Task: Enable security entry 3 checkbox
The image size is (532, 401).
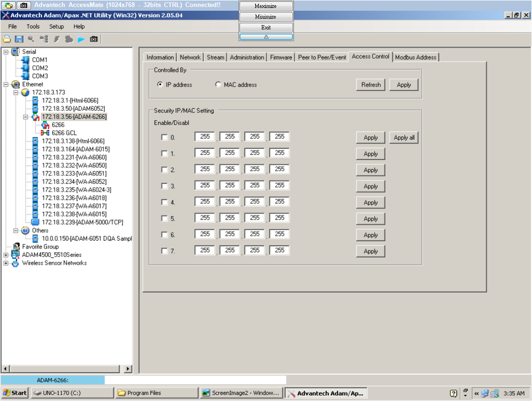Action: click(x=165, y=186)
